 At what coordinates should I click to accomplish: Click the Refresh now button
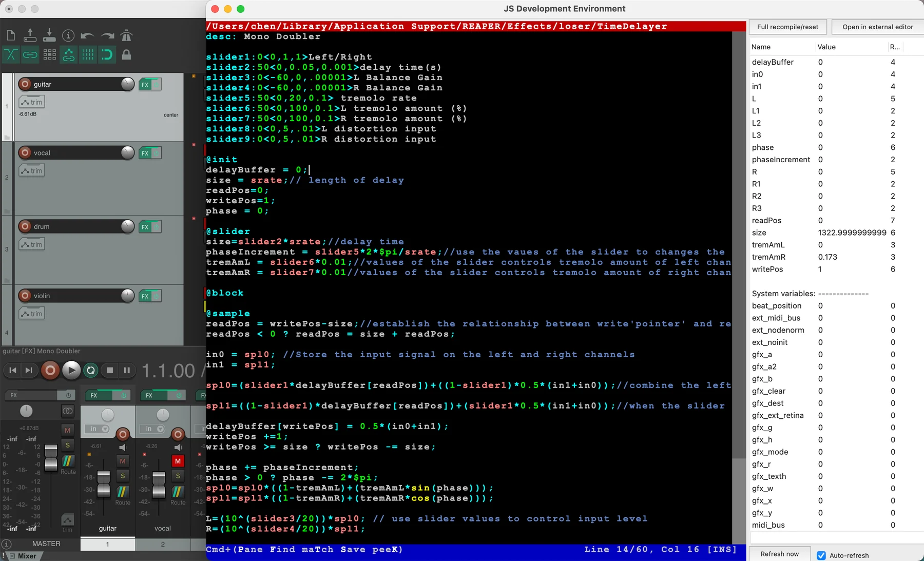pos(779,554)
